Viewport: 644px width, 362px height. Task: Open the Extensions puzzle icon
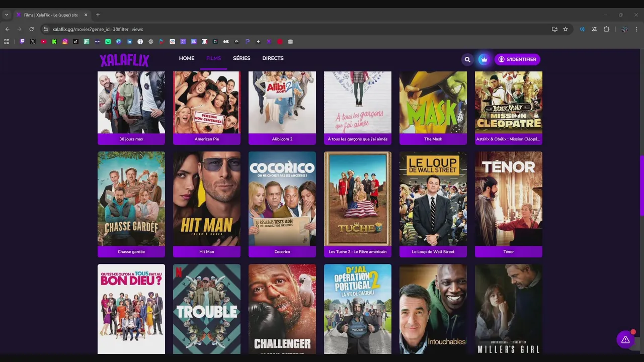pyautogui.click(x=606, y=29)
